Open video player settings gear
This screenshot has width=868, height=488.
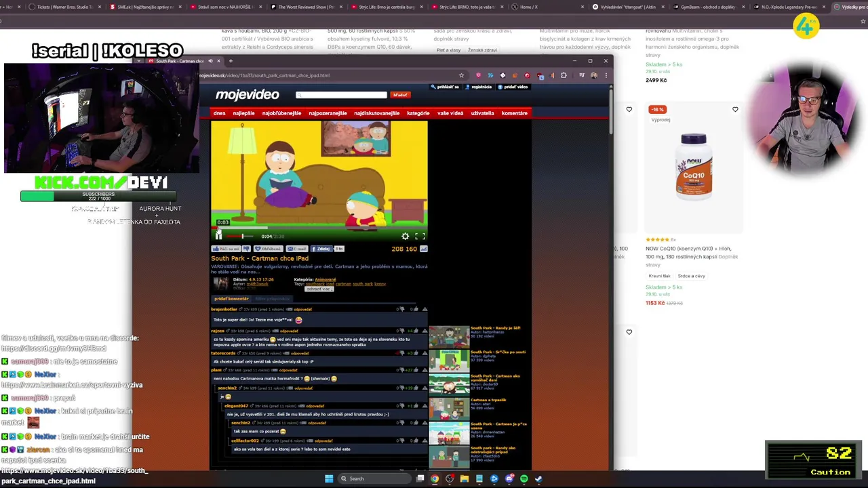point(406,236)
